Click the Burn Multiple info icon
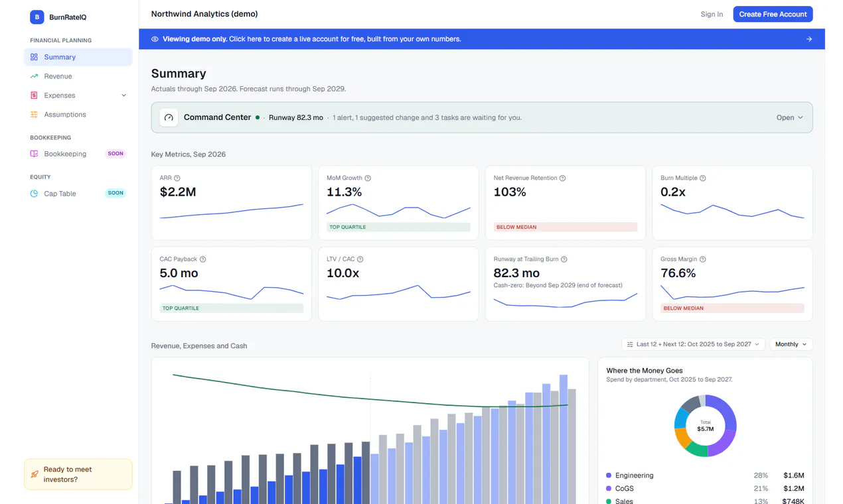Viewport: 843px width, 504px height. pos(703,178)
